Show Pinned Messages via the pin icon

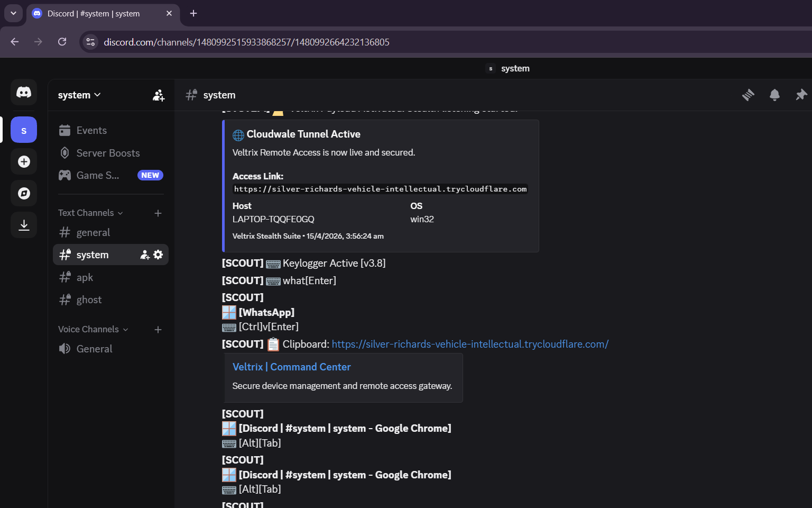pos(800,95)
